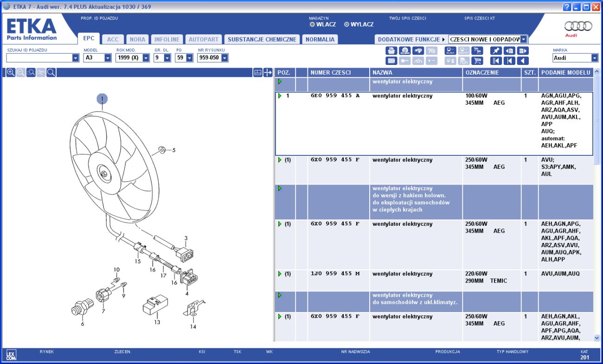Open the MARKA Audi dropdown
Screen dimensions: 603x364
[x=595, y=58]
